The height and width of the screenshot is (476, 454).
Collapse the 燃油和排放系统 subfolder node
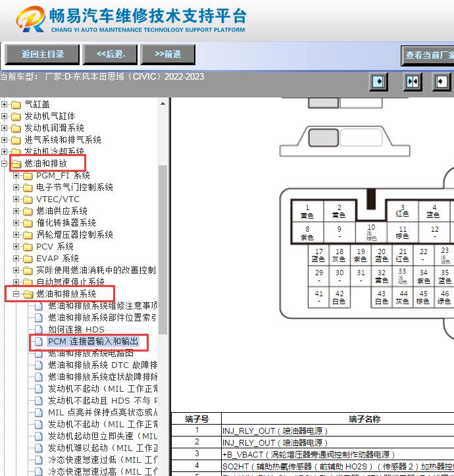16,294
